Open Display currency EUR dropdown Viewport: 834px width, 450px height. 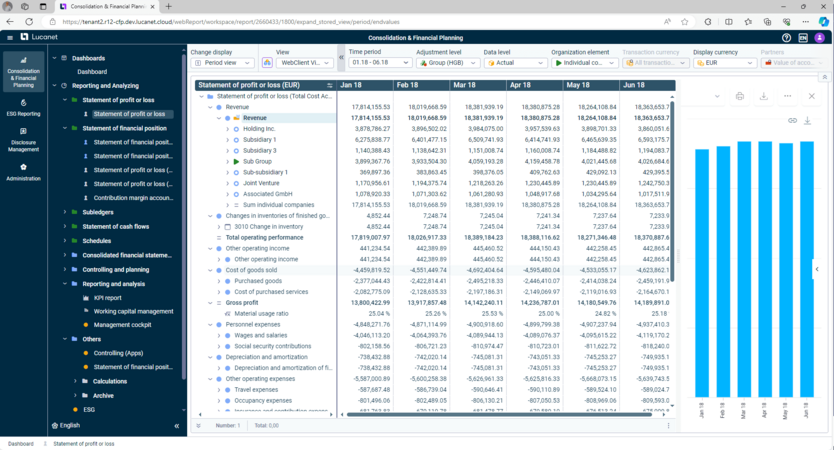click(x=725, y=63)
